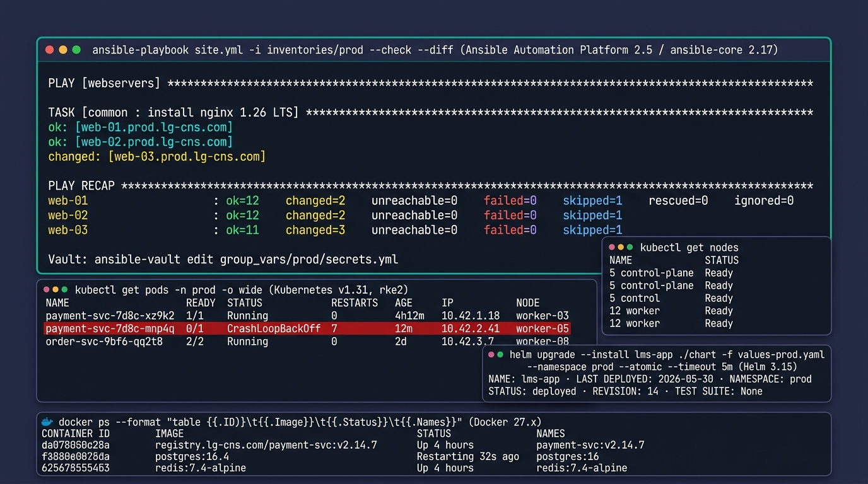Click the RESTARTS column header
The height and width of the screenshot is (484, 868).
point(355,303)
